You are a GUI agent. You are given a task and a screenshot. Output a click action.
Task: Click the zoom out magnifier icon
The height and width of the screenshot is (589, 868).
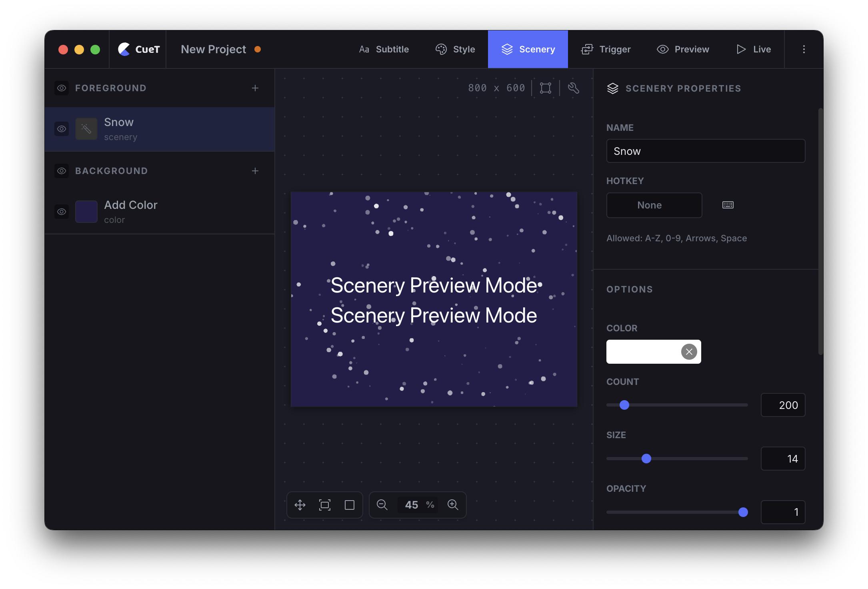pyautogui.click(x=382, y=505)
